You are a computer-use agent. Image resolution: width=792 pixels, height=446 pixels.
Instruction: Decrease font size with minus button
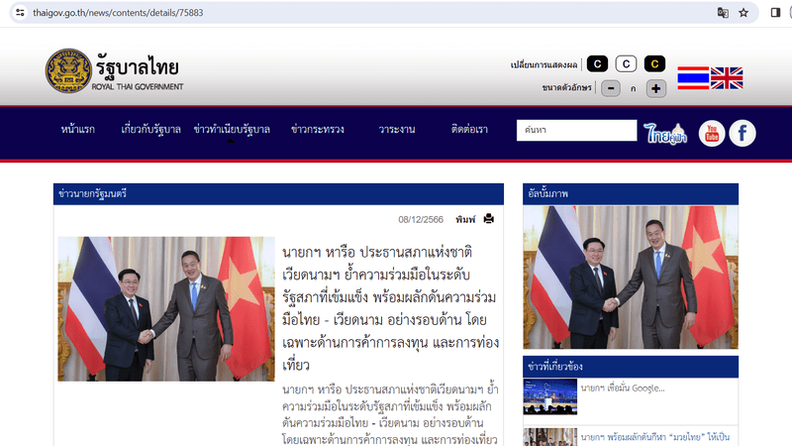pyautogui.click(x=611, y=88)
